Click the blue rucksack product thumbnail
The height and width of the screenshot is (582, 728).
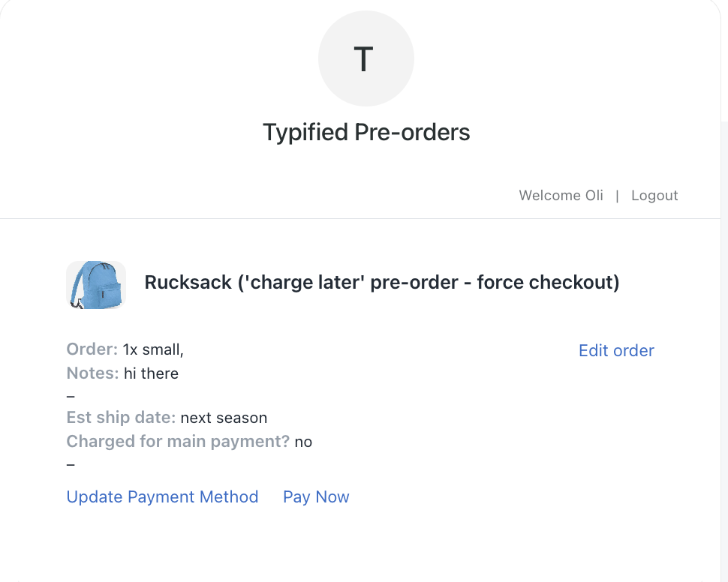coord(96,284)
